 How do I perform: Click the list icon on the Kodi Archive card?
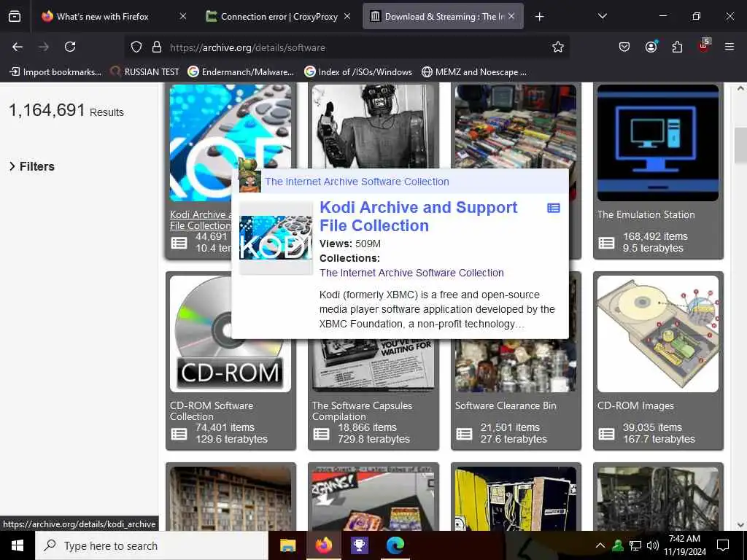point(179,243)
